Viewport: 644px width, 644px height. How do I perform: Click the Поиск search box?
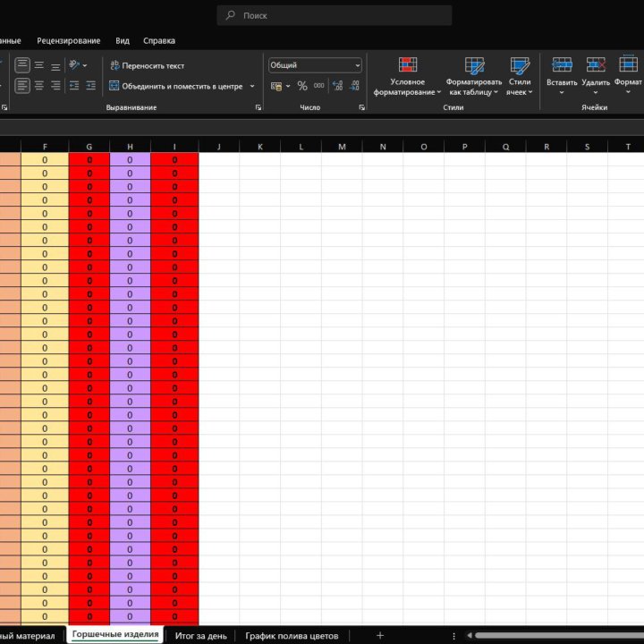pyautogui.click(x=335, y=15)
